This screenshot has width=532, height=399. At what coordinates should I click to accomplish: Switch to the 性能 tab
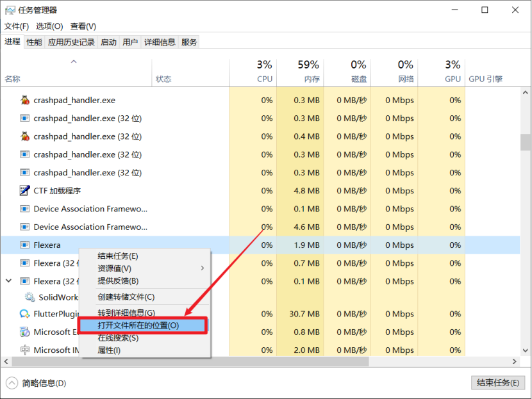[34, 42]
